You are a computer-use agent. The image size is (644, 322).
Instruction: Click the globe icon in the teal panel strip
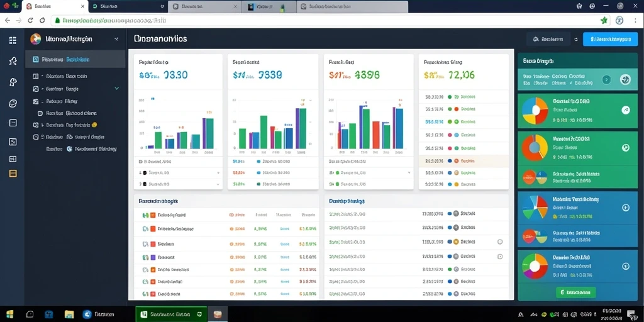(x=625, y=80)
